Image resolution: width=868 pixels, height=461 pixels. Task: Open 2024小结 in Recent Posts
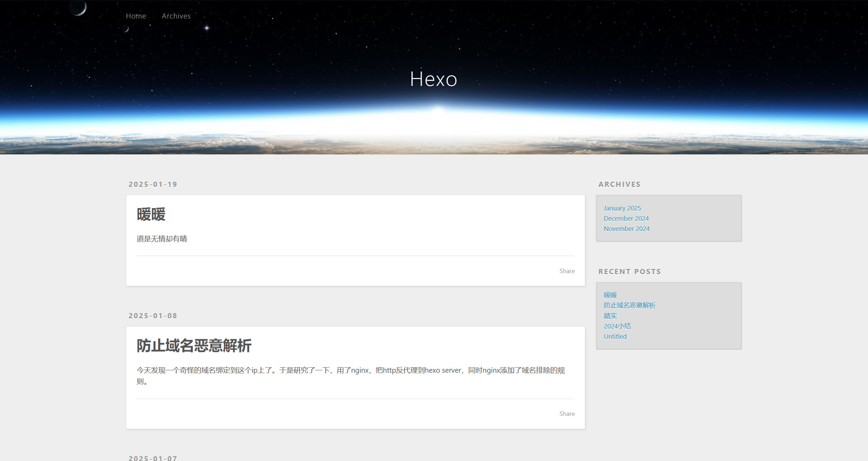point(617,326)
